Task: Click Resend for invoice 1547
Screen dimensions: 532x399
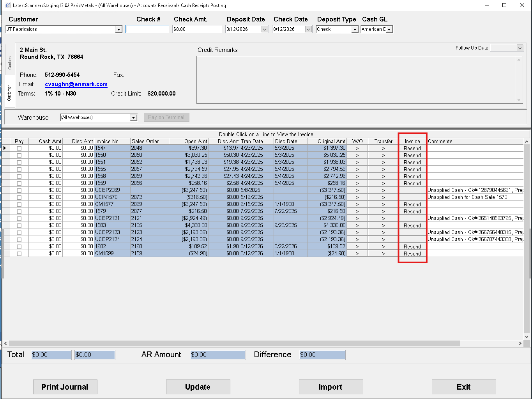Action: tap(412, 148)
